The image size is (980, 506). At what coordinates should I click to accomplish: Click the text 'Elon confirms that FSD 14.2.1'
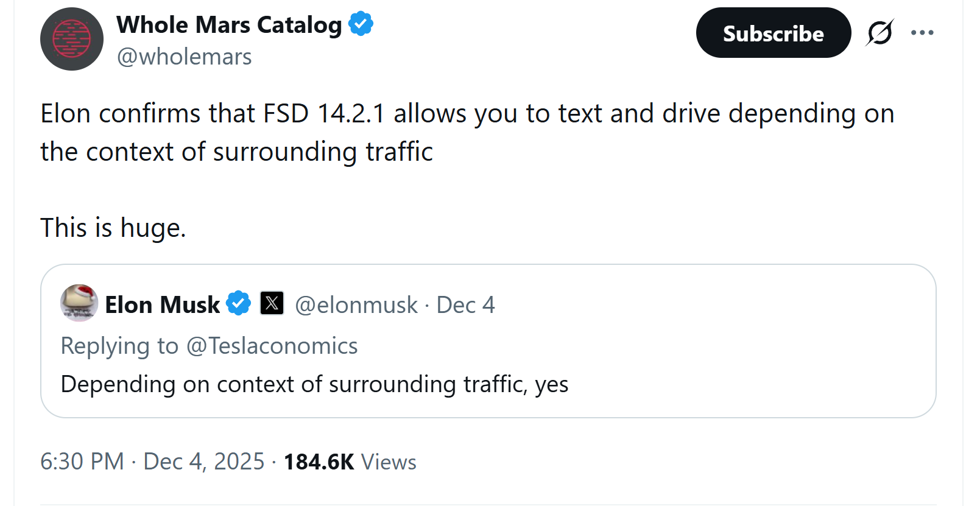(x=213, y=114)
